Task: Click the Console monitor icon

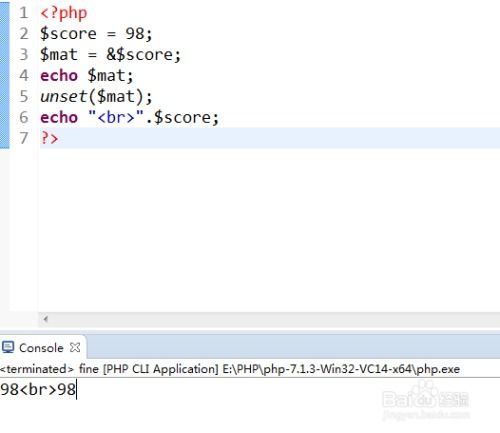Action: (8, 347)
